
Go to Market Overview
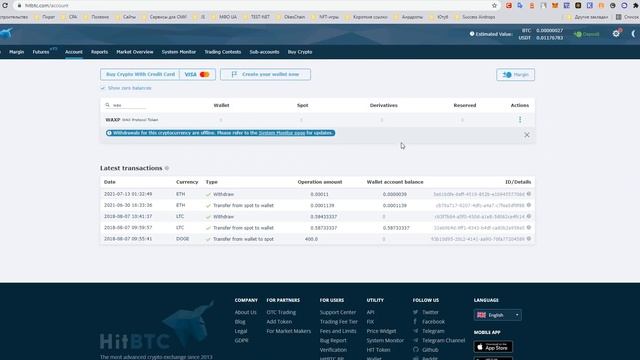click(x=135, y=52)
